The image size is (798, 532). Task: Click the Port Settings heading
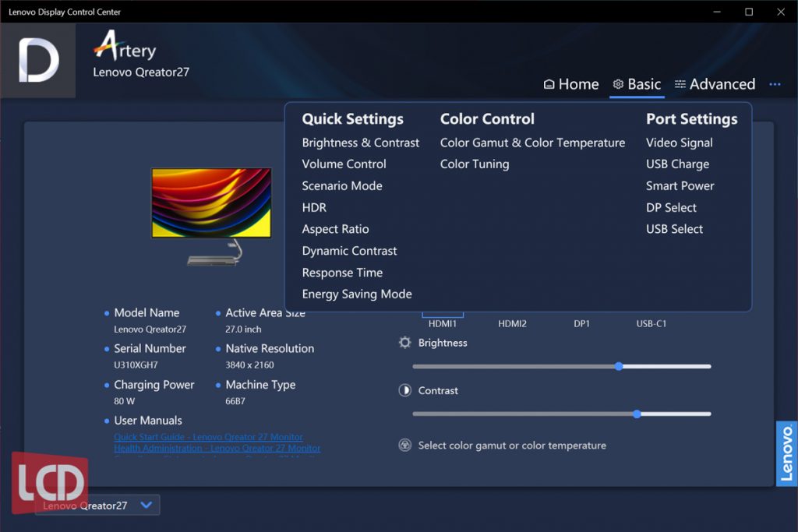click(692, 119)
